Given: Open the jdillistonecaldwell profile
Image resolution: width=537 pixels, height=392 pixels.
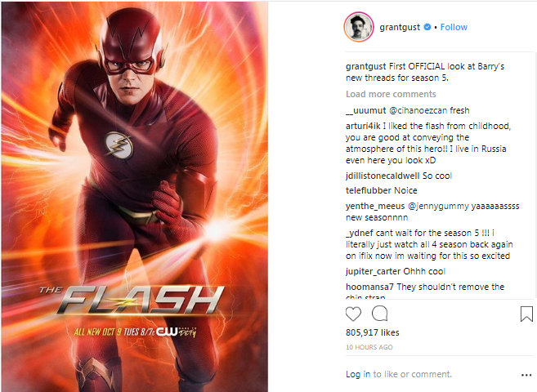Looking at the screenshot, I should pos(383,176).
